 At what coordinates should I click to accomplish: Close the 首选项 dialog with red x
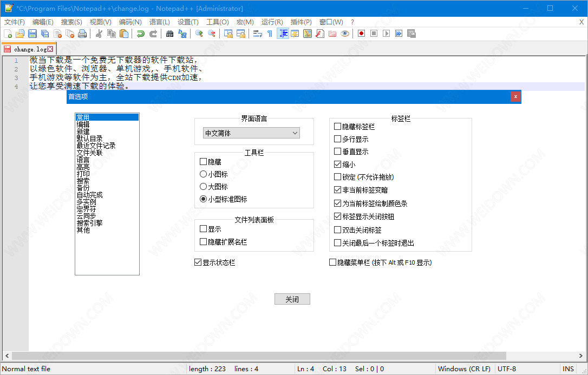(x=515, y=97)
